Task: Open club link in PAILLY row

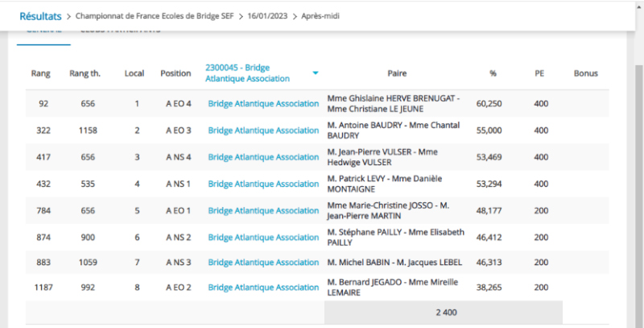Action: coord(263,237)
